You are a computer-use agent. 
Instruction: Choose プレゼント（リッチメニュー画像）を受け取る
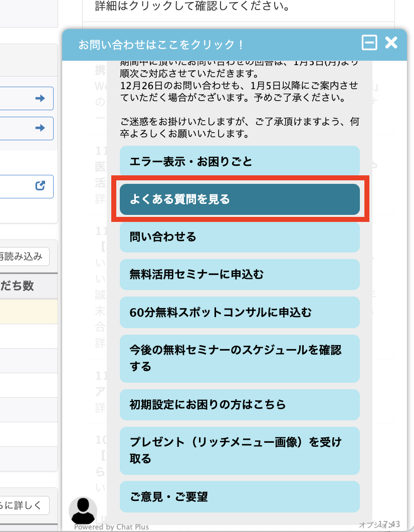[x=240, y=450]
